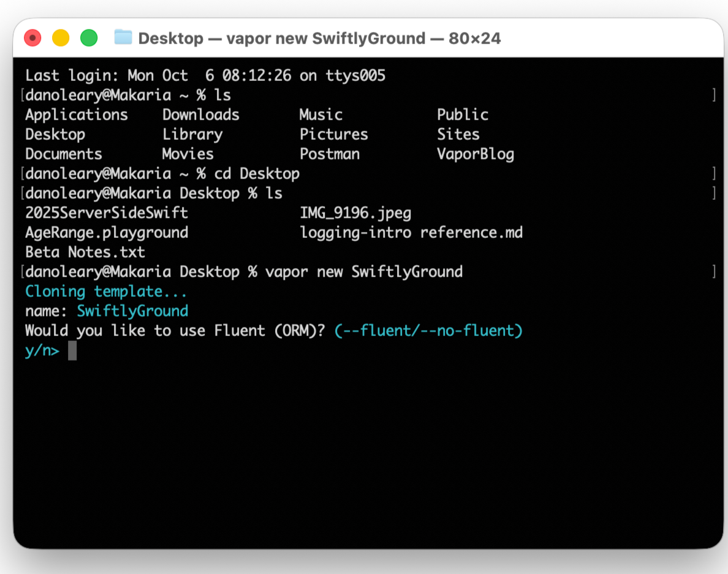Click 'Movies' in the directory listing

pos(188,154)
